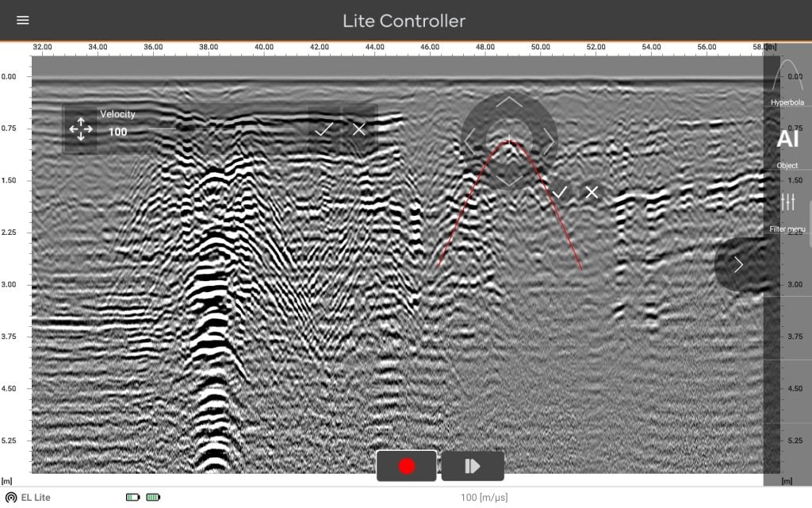Confirm velocity with the checkmark
812x508 pixels.
point(324,129)
